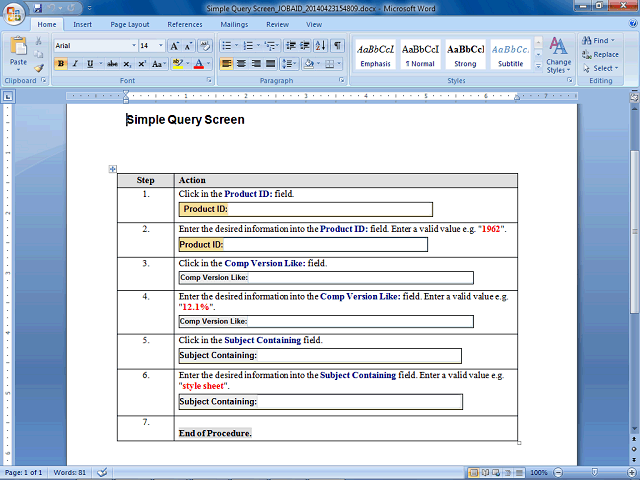Toggle show/hide paragraph marks
This screenshot has width=640, height=480.
click(x=337, y=46)
